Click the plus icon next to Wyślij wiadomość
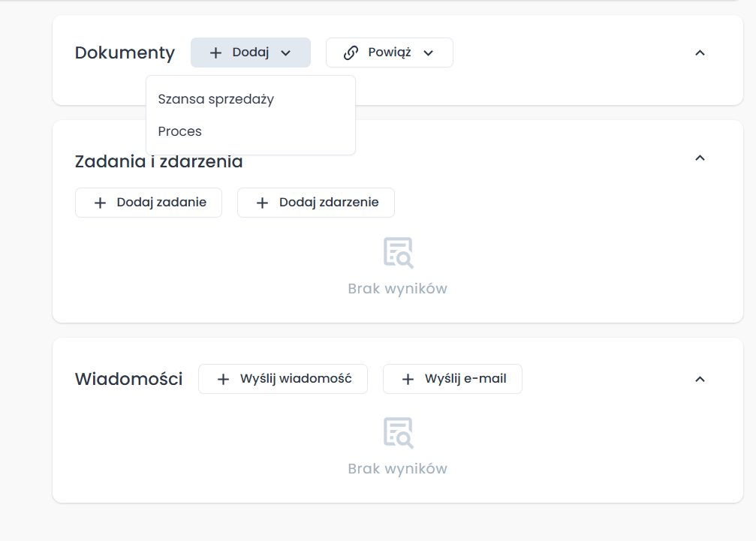The width and height of the screenshot is (756, 541). coord(223,380)
